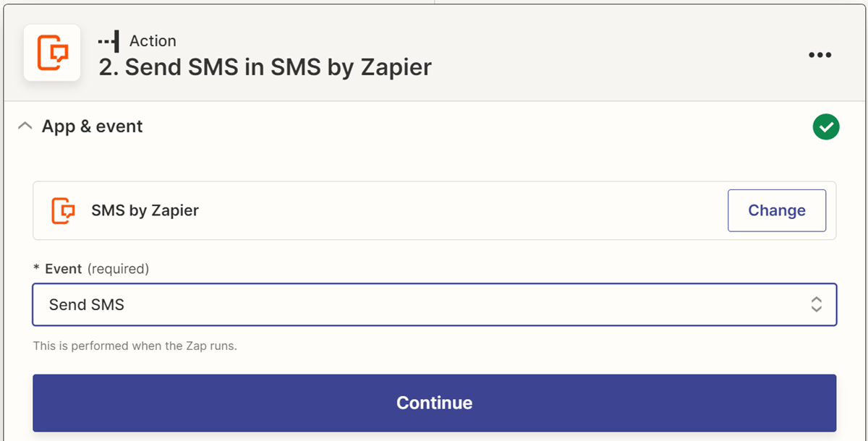The width and height of the screenshot is (868, 441).
Task: Click the "Action" label in the header
Action: coord(153,41)
